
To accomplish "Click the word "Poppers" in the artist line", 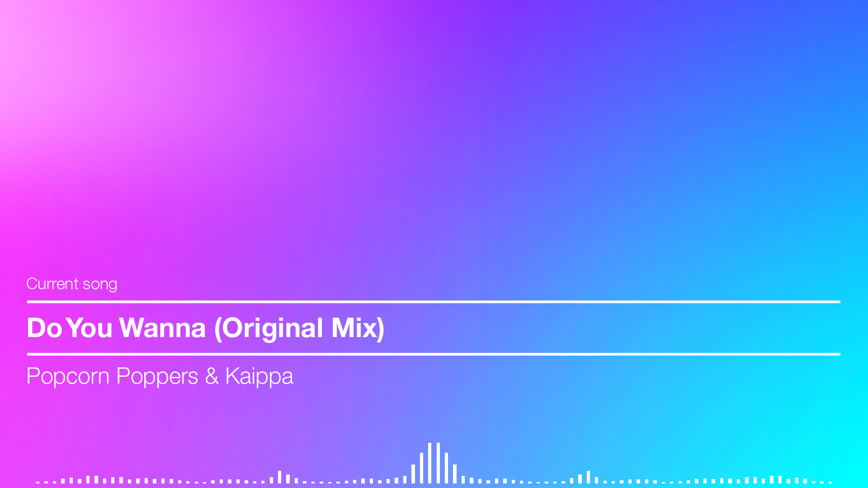I will (157, 377).
